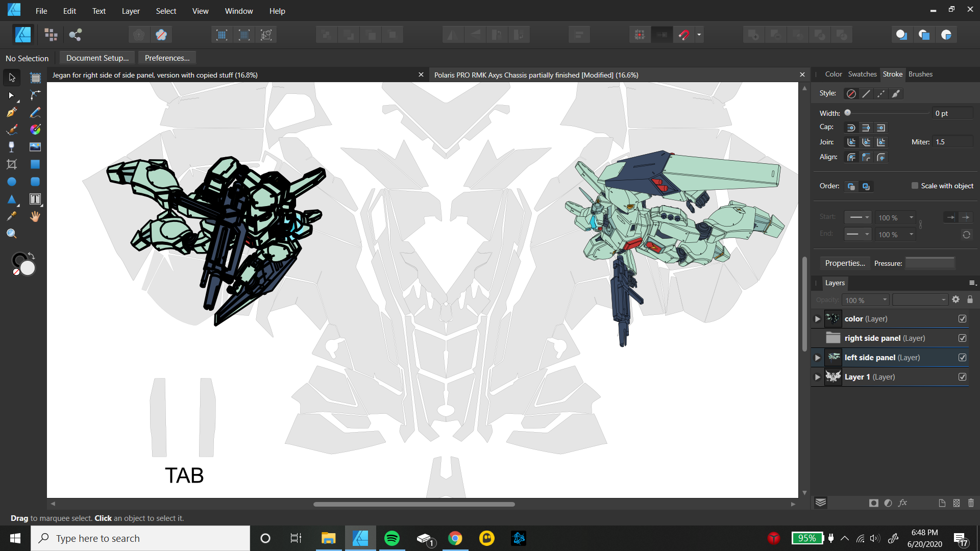Viewport: 980px width, 551px height.
Task: Toggle visibility of Layer 1
Action: 962,377
